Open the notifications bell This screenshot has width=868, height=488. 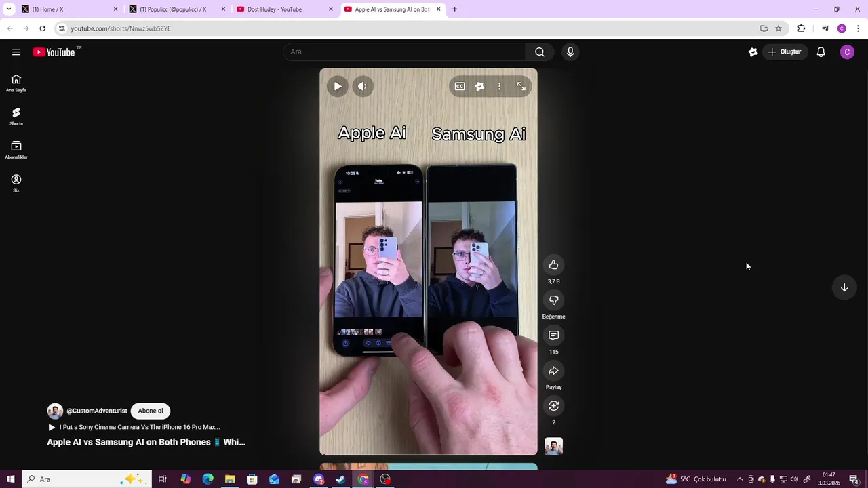821,52
